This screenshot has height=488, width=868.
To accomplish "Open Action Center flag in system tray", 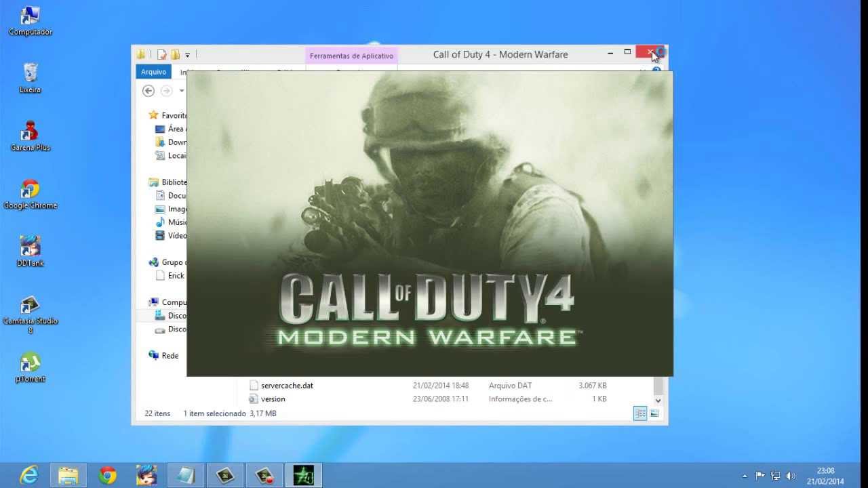I will pyautogui.click(x=760, y=476).
